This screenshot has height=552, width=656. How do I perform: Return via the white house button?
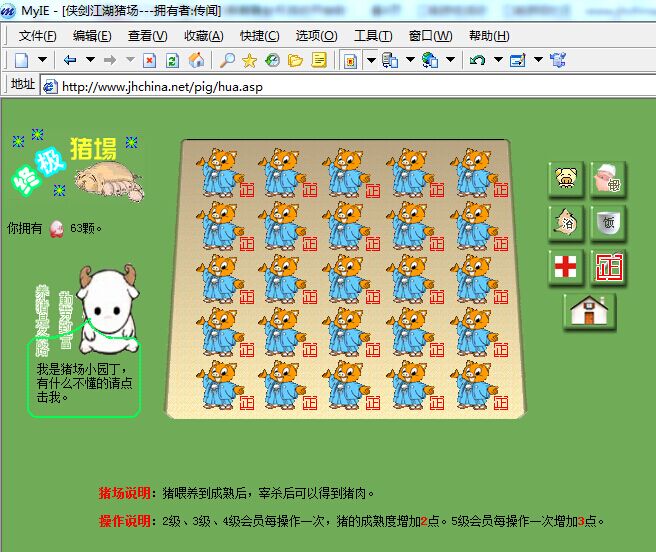tap(589, 311)
